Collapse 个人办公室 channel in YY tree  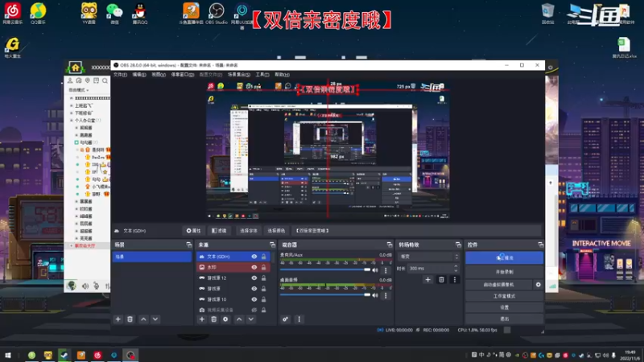coord(72,120)
